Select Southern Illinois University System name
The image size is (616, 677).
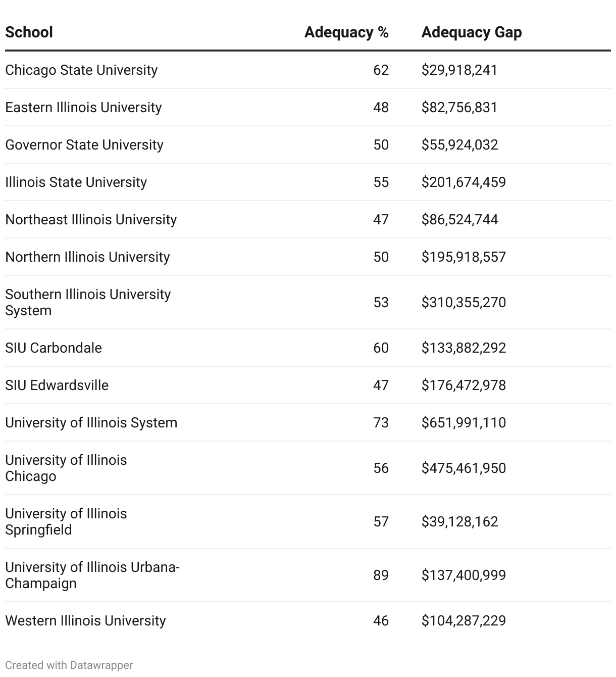pos(88,302)
